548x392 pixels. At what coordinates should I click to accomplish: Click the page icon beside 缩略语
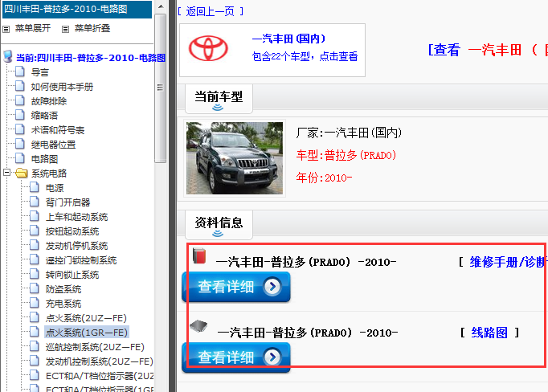pos(20,115)
